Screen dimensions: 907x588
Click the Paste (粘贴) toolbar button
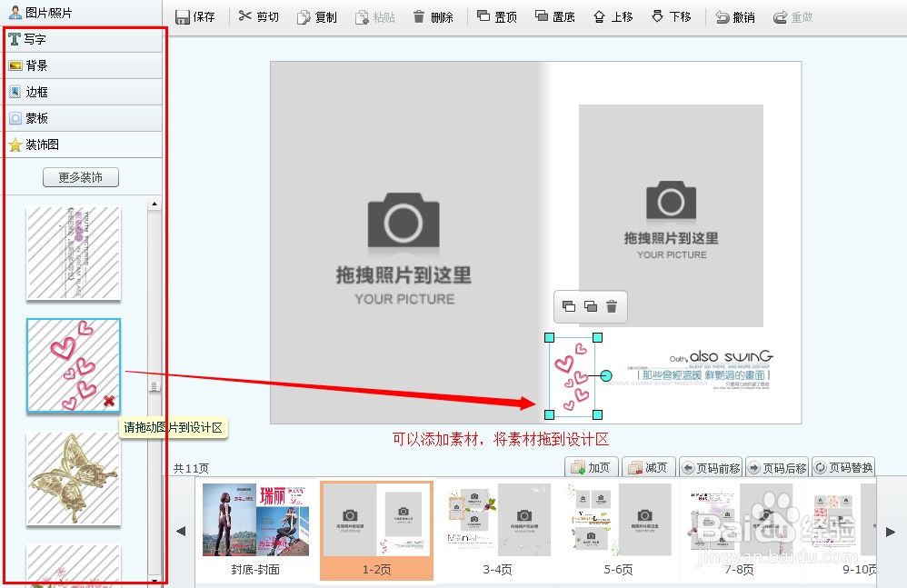pos(374,17)
